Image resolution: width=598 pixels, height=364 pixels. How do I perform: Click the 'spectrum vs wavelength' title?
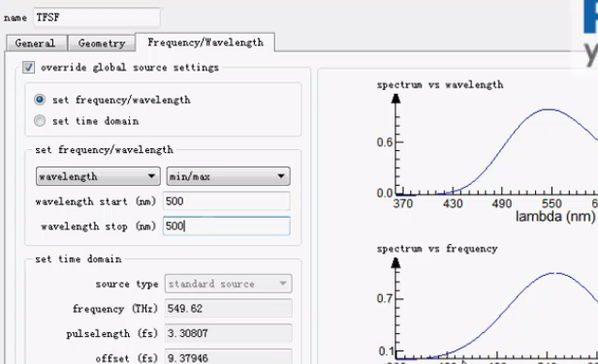(440, 84)
